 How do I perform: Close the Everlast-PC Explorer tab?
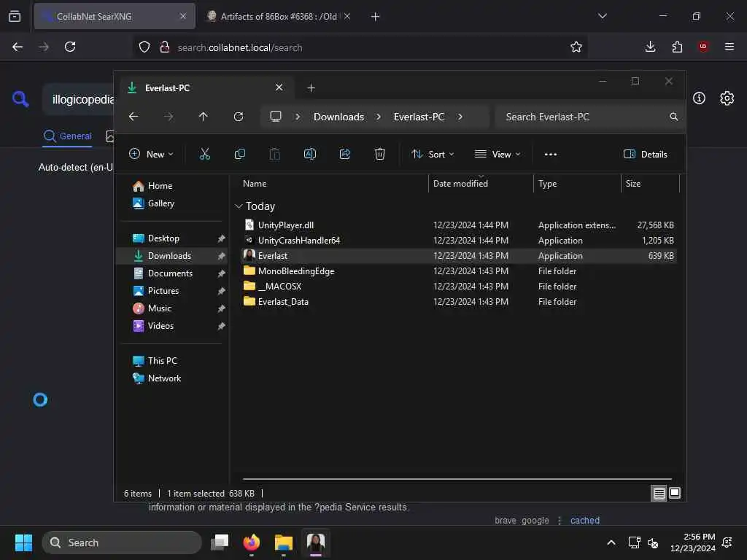click(279, 87)
